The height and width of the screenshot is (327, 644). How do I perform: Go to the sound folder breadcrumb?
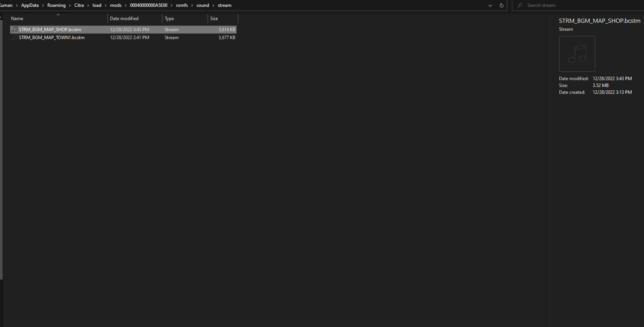point(203,5)
